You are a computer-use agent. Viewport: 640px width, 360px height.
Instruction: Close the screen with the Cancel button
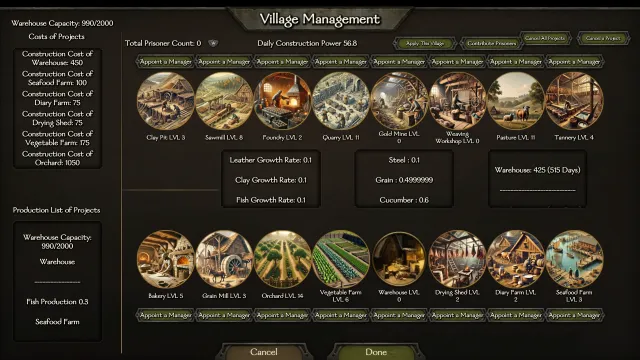pos(264,352)
